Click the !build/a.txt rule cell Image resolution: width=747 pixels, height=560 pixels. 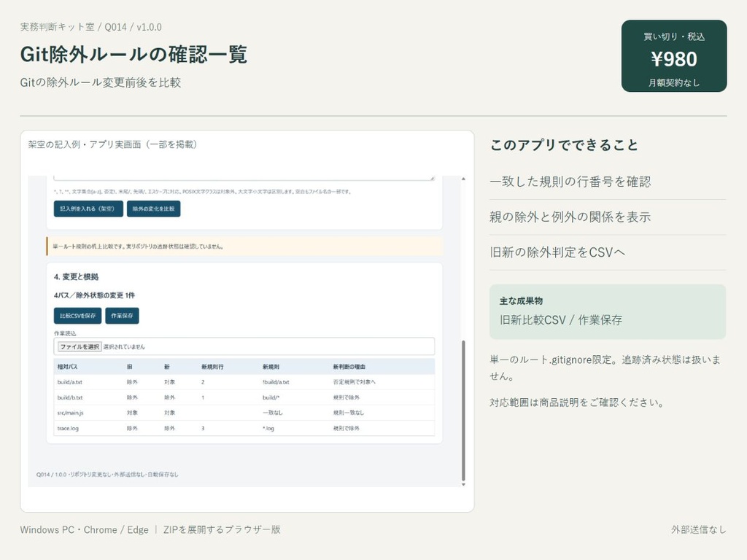[x=276, y=382]
